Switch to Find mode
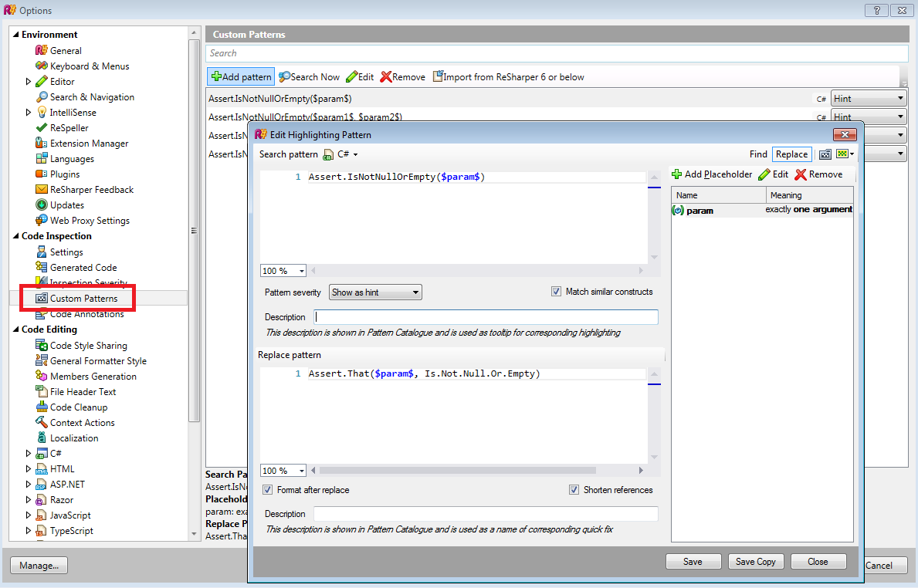918x588 pixels. [758, 154]
